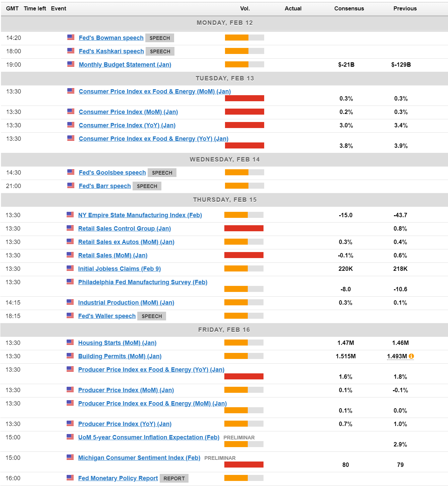
Task: View Michigan Consumer Sentiment Index (Feb) details
Action: (x=139, y=458)
